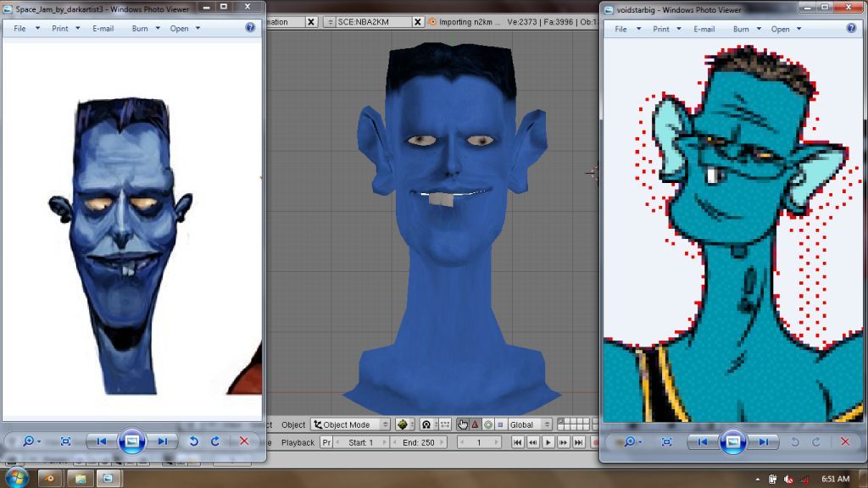868x488 pixels.
Task: Open the pivot point selector in Blender
Action: tap(428, 424)
